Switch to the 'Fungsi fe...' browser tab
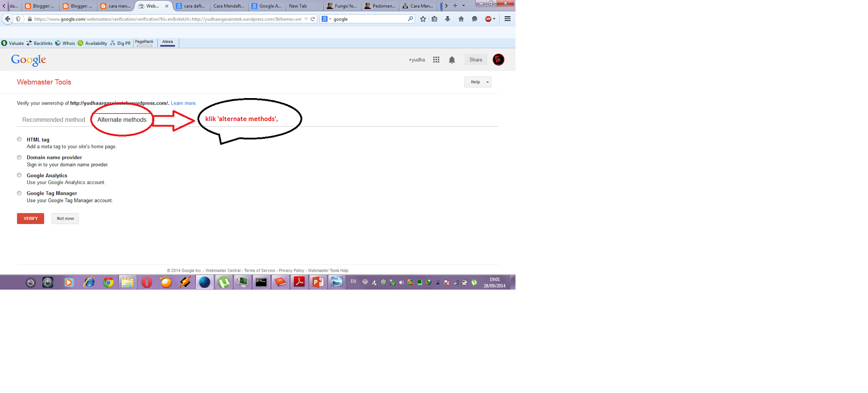Viewport: 868px width, 393px height. 342,6
